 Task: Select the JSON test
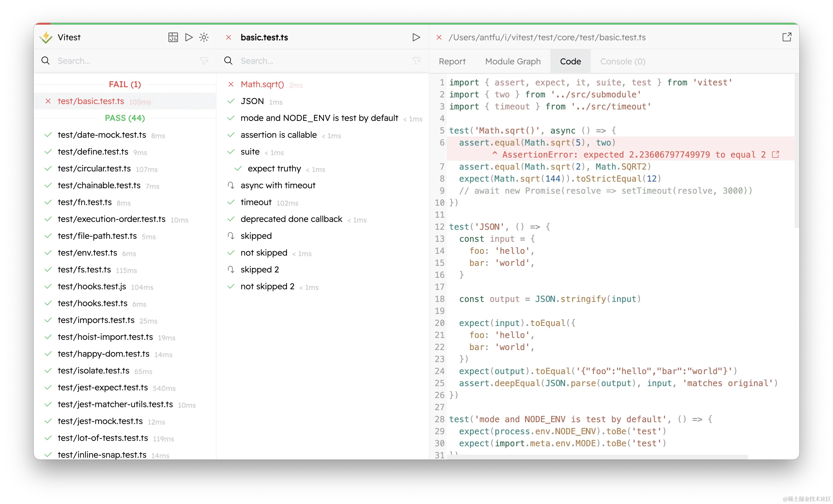pyautogui.click(x=323, y=101)
